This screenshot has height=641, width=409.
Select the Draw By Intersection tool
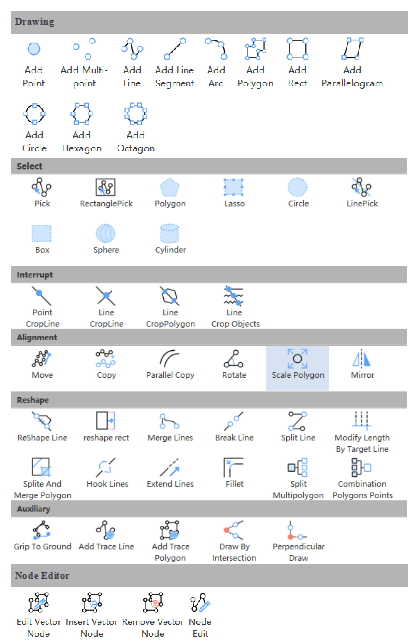(x=234, y=541)
